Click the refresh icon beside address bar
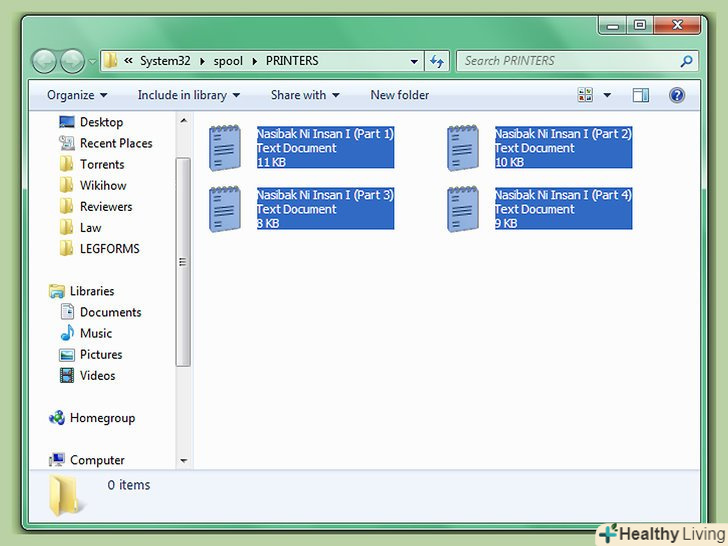The image size is (728, 546). pyautogui.click(x=437, y=61)
